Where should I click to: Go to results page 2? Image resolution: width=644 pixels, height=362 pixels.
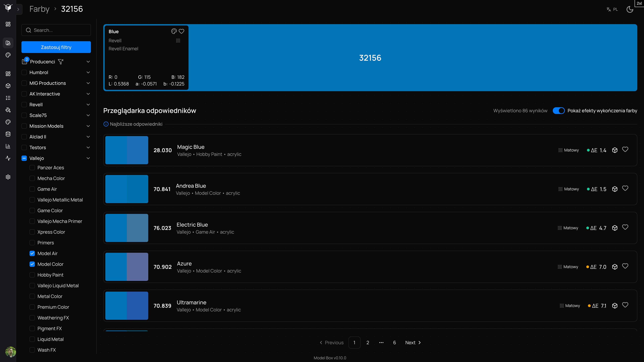(368, 343)
